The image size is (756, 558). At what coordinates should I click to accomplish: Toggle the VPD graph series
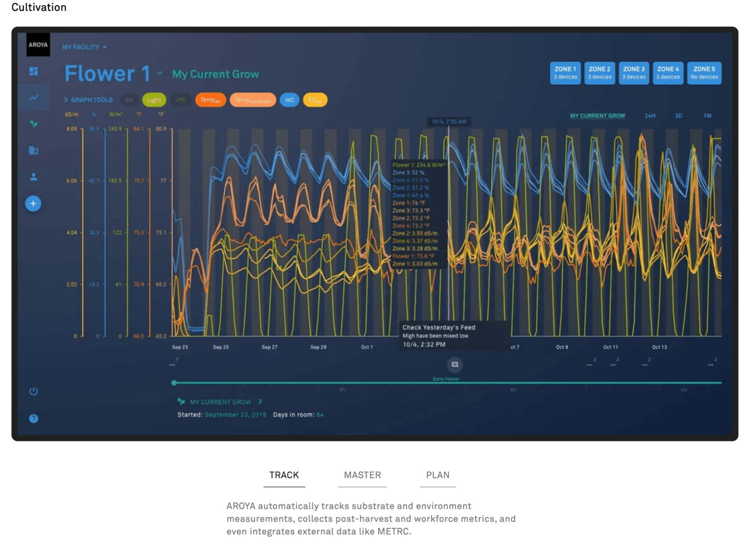[181, 100]
